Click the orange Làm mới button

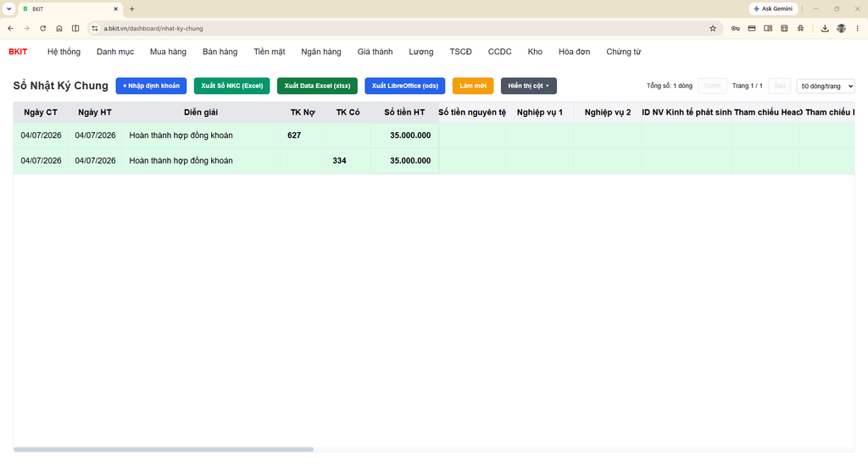[473, 86]
